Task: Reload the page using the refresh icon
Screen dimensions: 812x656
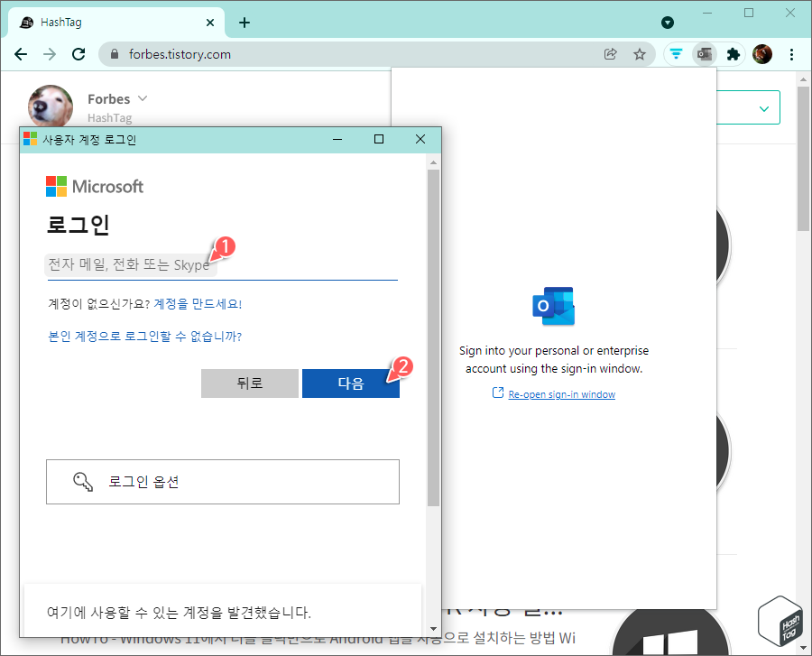Action: tap(78, 54)
